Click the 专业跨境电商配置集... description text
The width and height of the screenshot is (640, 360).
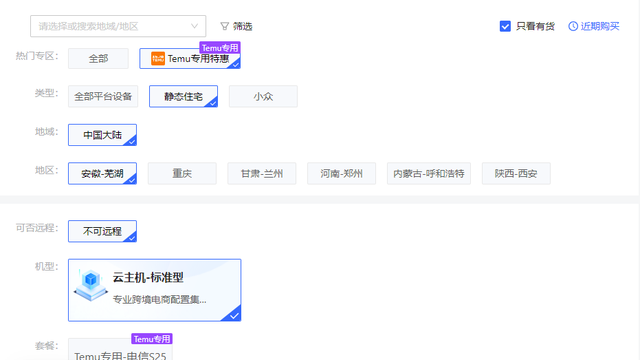coord(160,300)
